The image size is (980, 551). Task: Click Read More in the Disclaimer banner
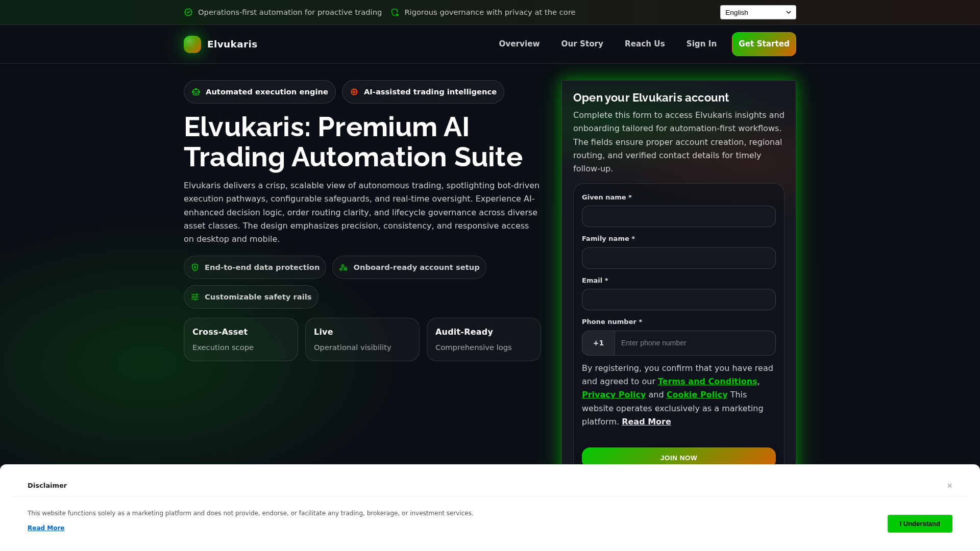coord(46,528)
